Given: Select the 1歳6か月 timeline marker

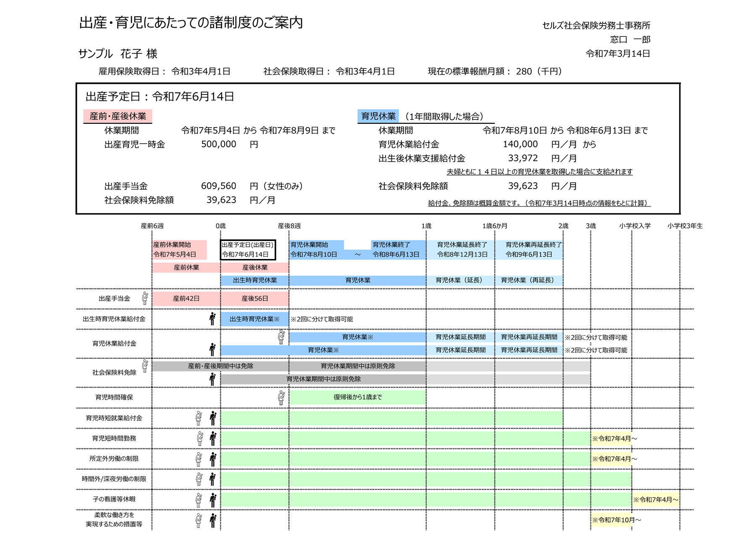Looking at the screenshot, I should coord(495,226).
